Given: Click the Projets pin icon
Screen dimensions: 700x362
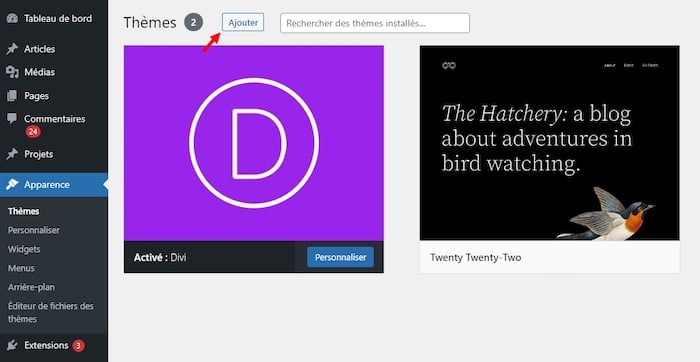Looking at the screenshot, I should (x=12, y=154).
